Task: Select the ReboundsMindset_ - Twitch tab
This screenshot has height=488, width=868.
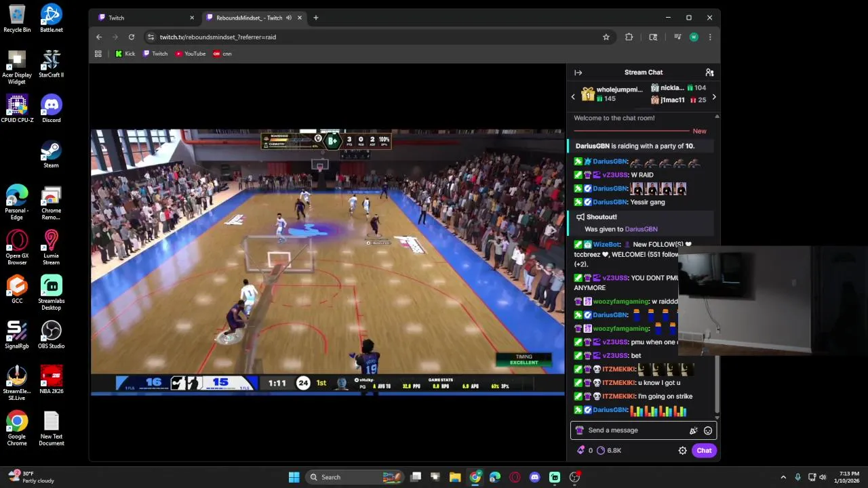Action: click(249, 18)
